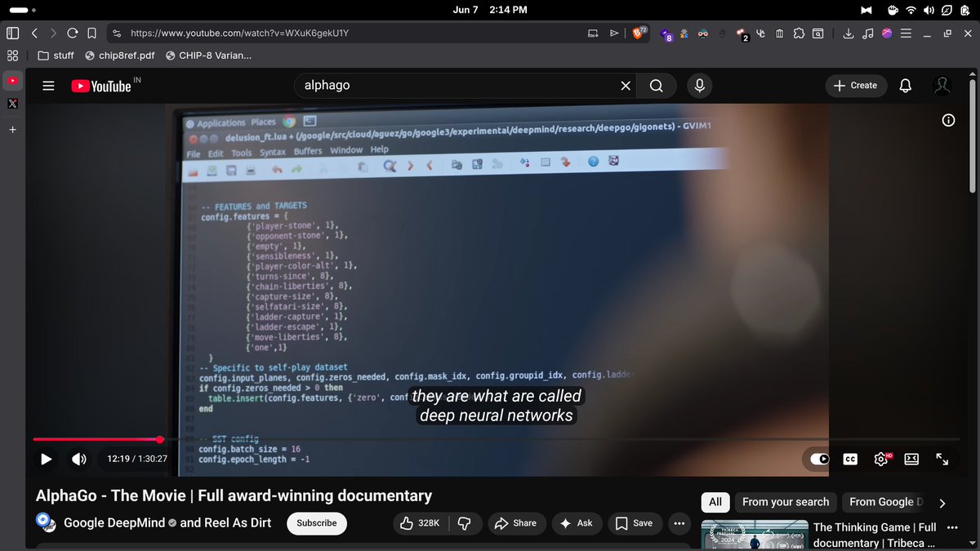Open YouTube guide hamburger menu
Image resolution: width=980 pixels, height=551 pixels.
point(48,86)
